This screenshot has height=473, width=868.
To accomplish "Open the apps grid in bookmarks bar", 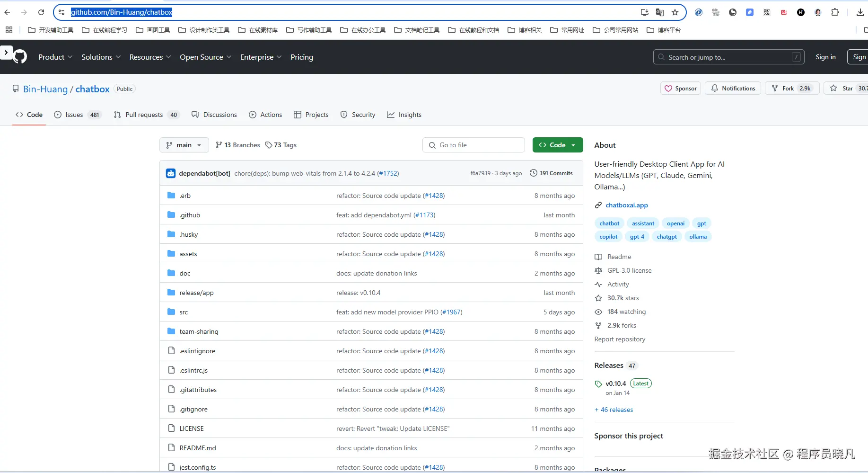I will pos(9,30).
